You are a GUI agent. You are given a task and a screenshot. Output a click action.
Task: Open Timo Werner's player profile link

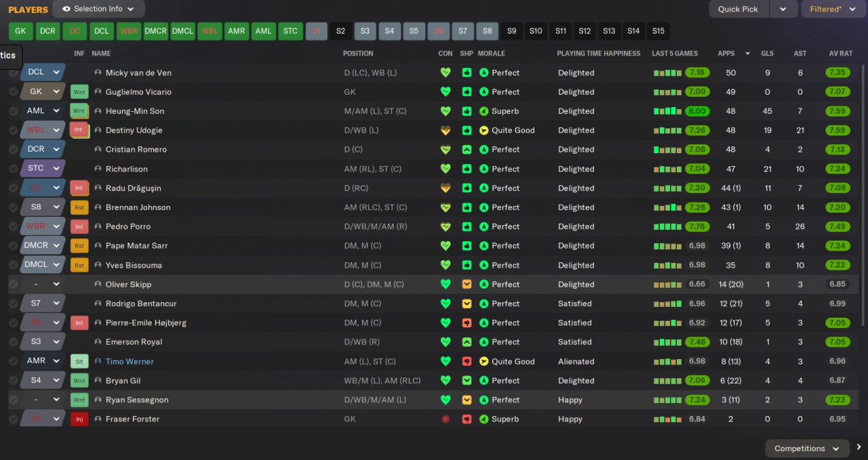point(130,362)
